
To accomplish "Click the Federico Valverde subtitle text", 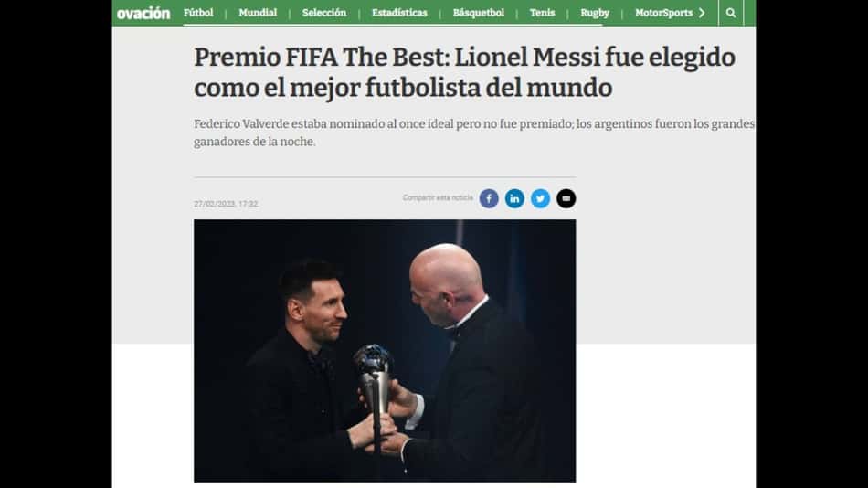I will [x=474, y=133].
